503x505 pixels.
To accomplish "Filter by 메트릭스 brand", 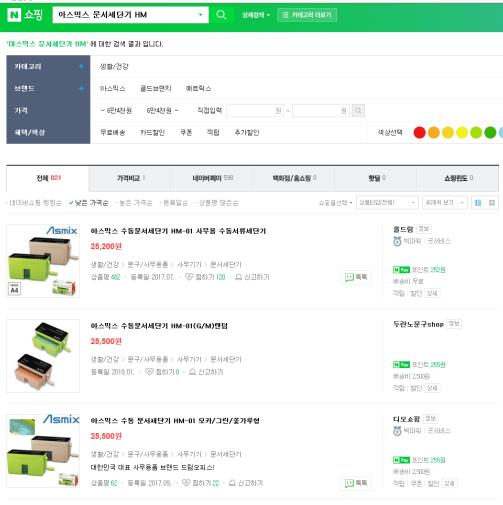I will 198,89.
